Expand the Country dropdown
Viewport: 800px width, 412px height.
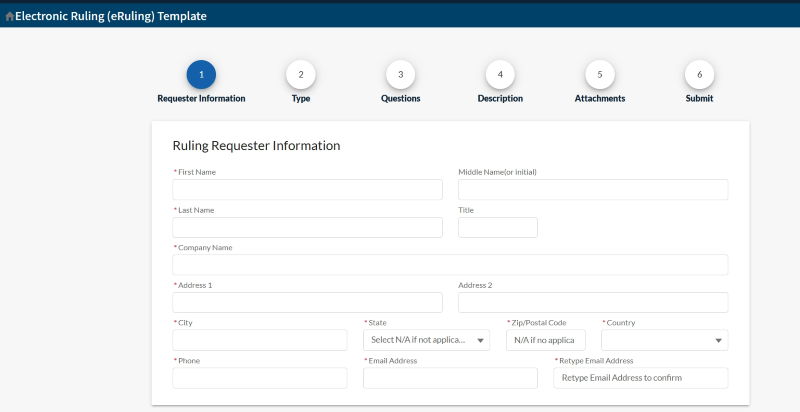[664, 340]
